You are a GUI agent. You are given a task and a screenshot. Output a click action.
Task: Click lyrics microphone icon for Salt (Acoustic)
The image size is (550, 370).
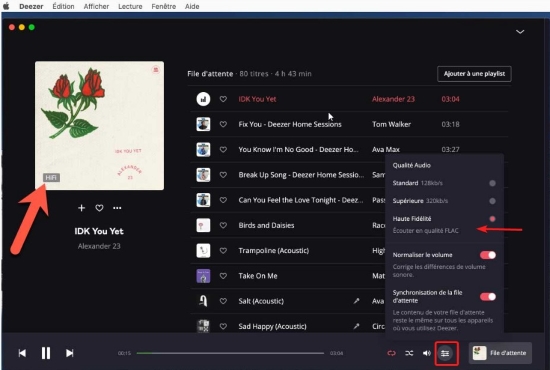click(x=356, y=301)
